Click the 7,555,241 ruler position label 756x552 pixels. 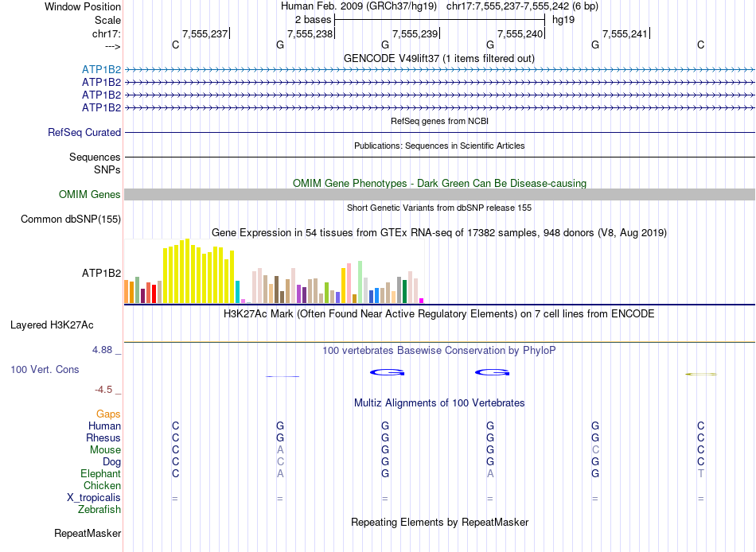coord(625,33)
